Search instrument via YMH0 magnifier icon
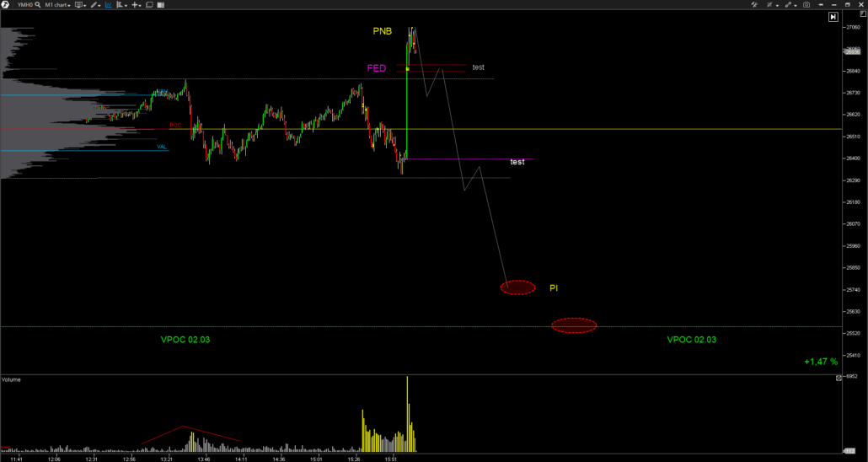868x462 pixels. 38,4
